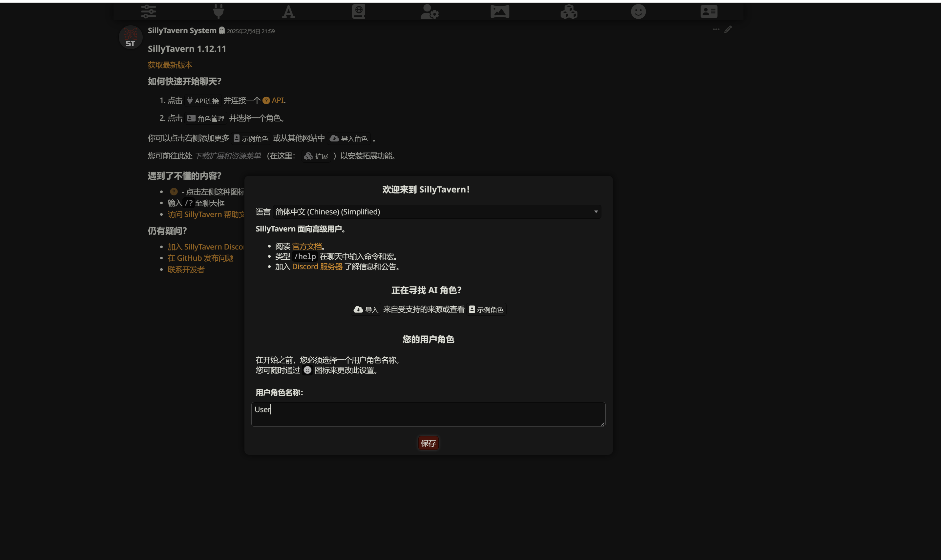Open API connections plug icon

219,11
